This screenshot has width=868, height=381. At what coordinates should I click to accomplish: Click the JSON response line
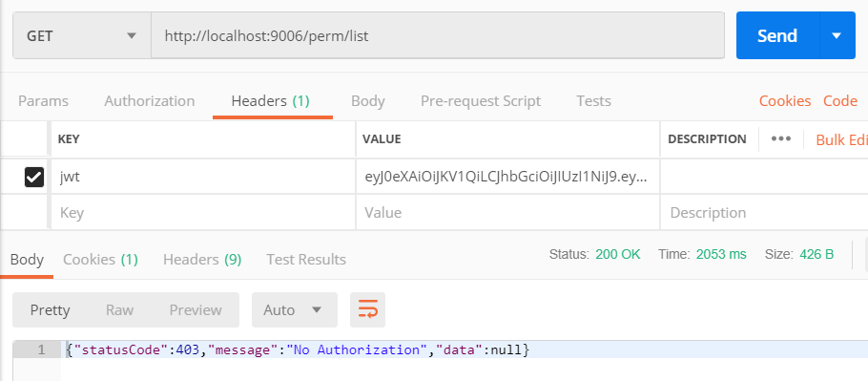coord(298,350)
